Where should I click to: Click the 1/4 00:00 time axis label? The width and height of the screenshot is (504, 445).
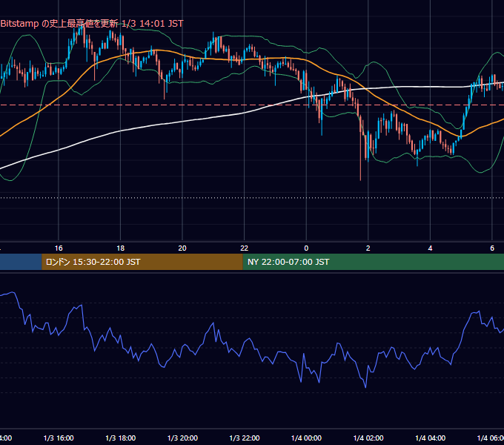click(306, 438)
